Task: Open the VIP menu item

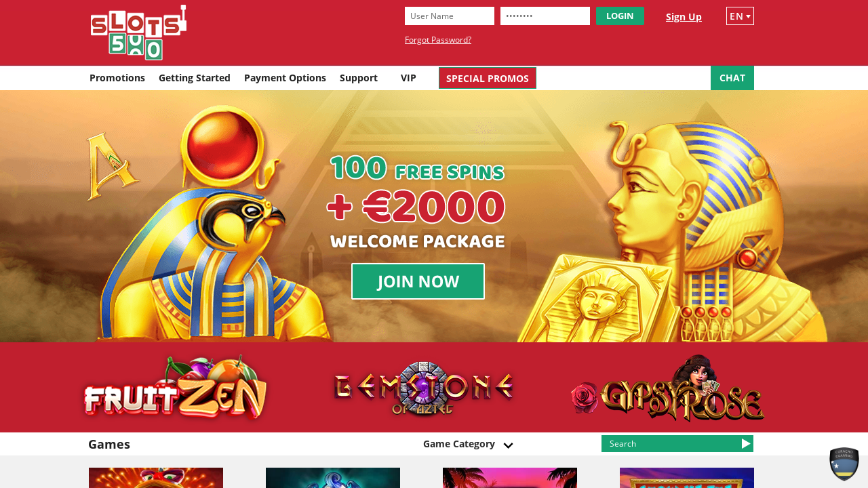Action: pyautogui.click(x=408, y=78)
